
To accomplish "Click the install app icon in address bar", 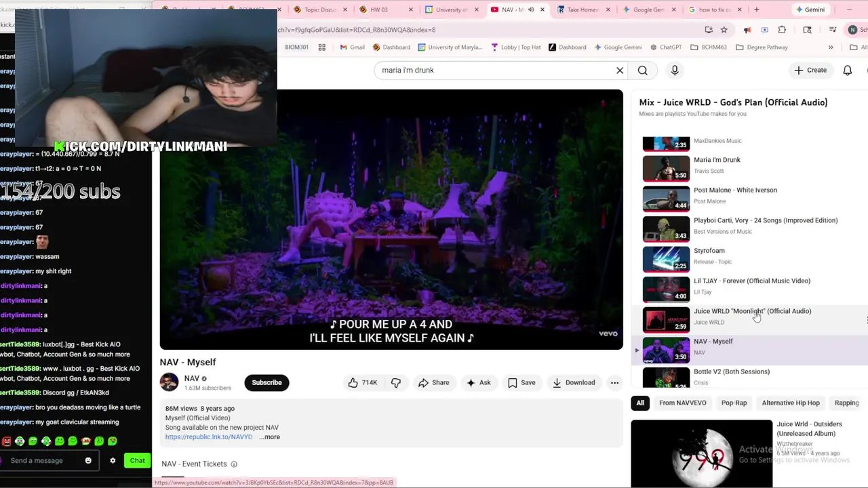I will (709, 30).
